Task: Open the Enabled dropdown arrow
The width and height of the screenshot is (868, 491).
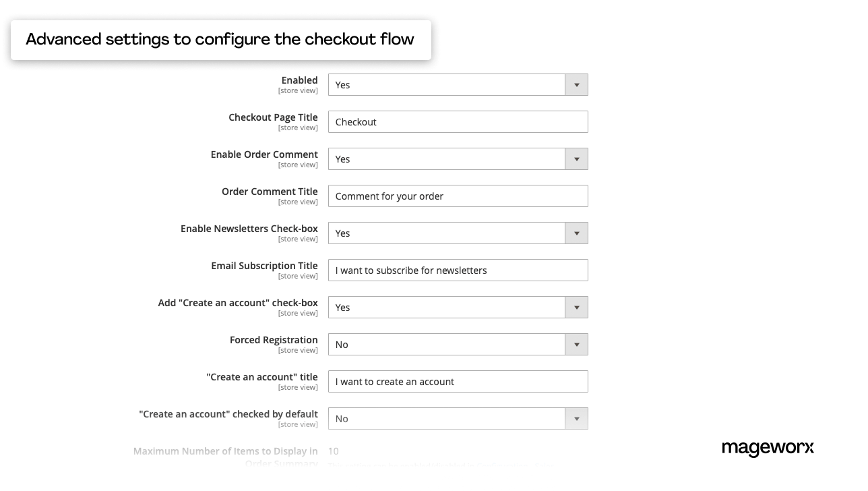Action: pyautogui.click(x=576, y=84)
